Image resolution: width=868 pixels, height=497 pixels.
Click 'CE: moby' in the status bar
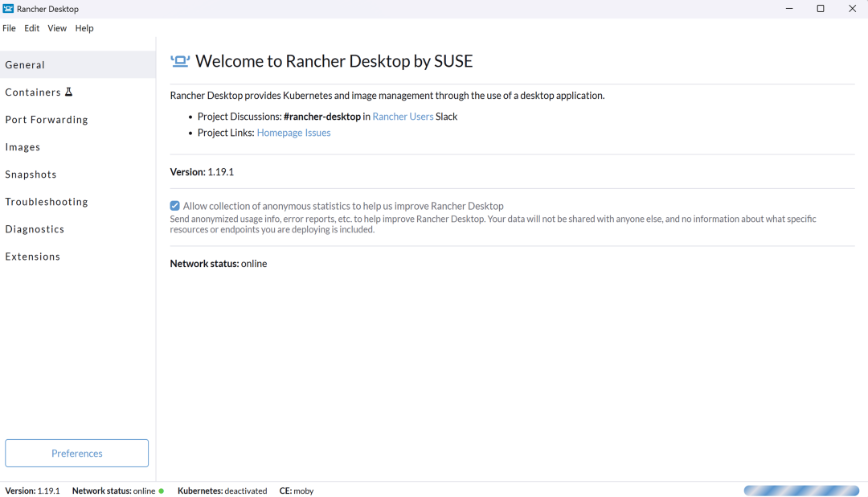[x=297, y=491]
